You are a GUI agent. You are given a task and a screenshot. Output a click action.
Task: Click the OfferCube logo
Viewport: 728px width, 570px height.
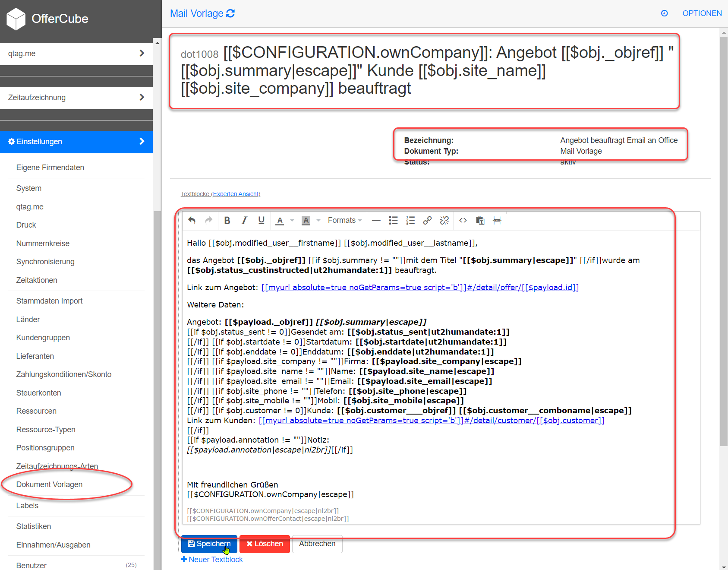click(47, 19)
